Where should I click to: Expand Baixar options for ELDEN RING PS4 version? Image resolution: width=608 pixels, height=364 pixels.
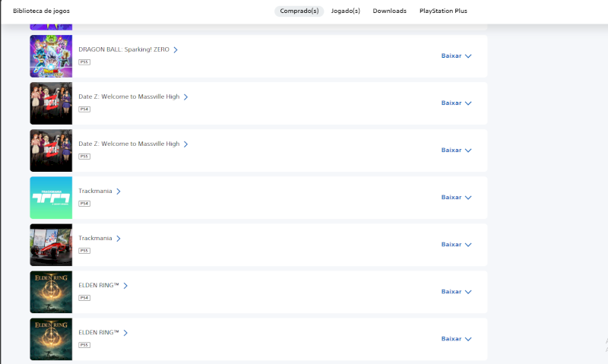457,292
